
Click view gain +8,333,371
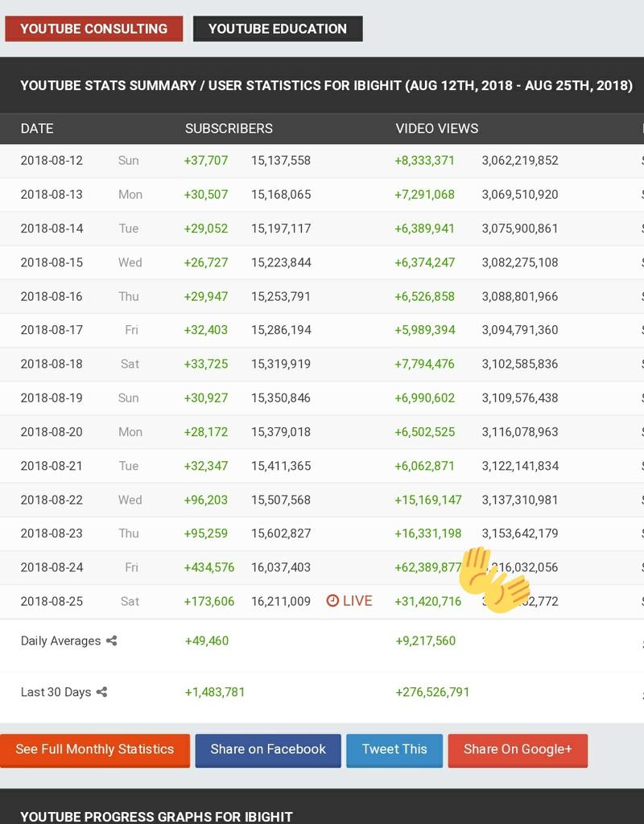click(424, 160)
